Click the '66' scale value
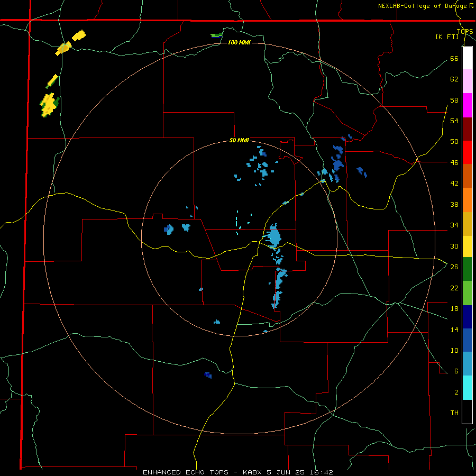 click(x=454, y=58)
